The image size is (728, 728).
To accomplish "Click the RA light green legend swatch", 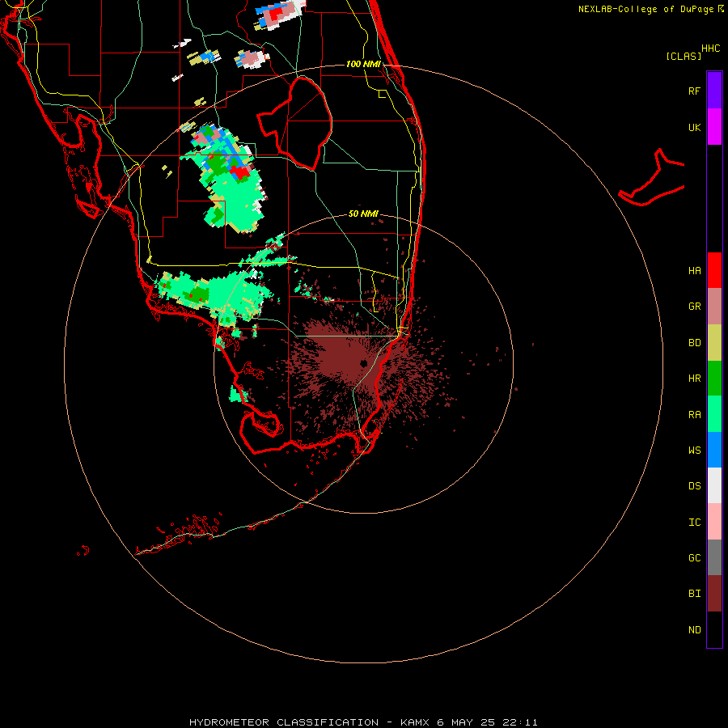I will tap(714, 414).
